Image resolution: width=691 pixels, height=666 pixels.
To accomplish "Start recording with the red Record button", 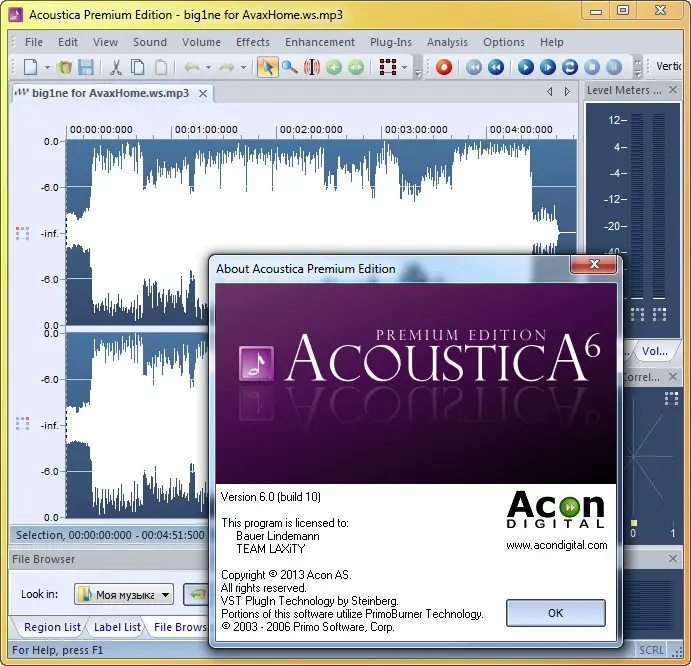I will pos(444,67).
